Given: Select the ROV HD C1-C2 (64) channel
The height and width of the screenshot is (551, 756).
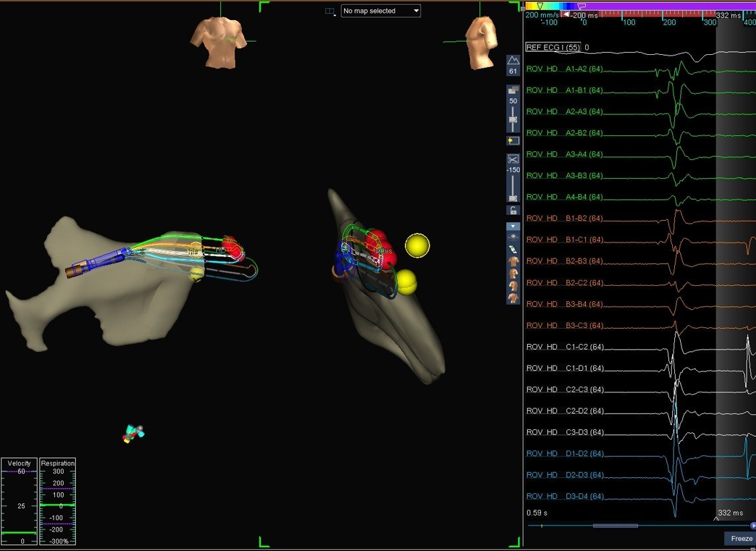Looking at the screenshot, I should 564,347.
